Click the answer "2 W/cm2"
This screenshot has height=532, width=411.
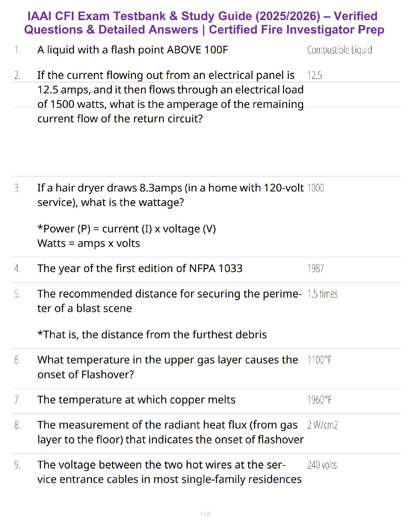(x=322, y=425)
